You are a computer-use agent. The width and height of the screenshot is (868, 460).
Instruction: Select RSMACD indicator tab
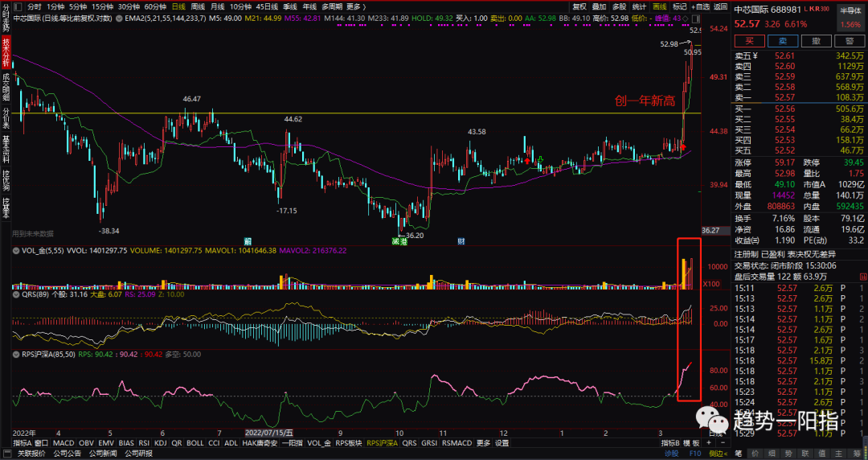pos(457,443)
